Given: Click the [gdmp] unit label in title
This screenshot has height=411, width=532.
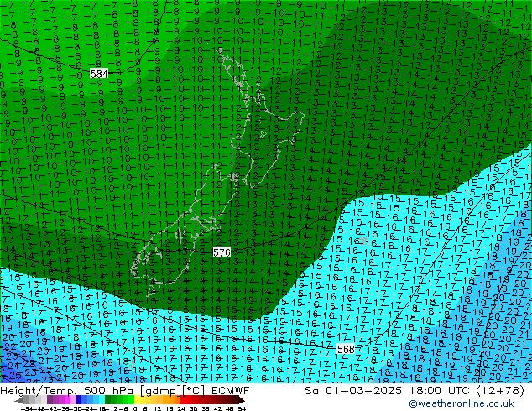Looking at the screenshot, I should pos(159,391).
